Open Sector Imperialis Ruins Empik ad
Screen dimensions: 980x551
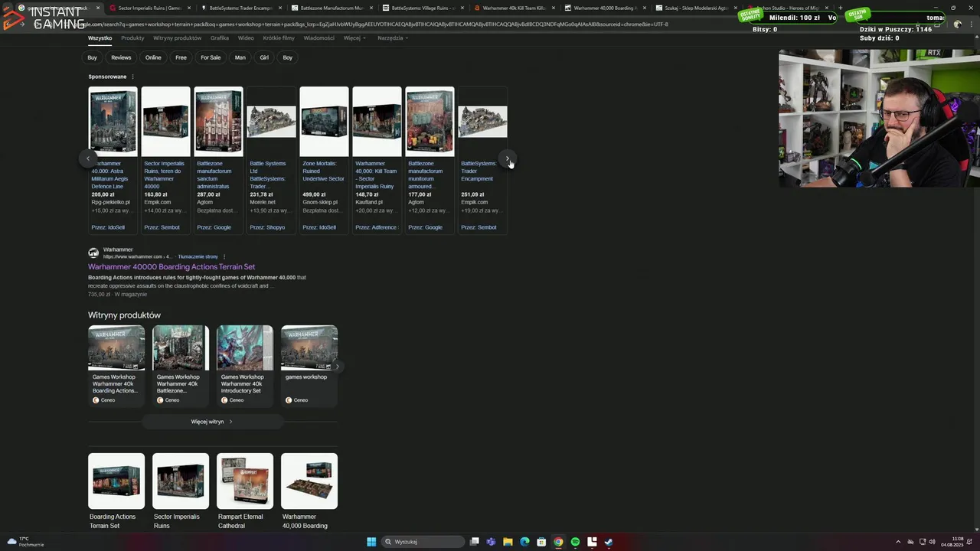tap(165, 160)
